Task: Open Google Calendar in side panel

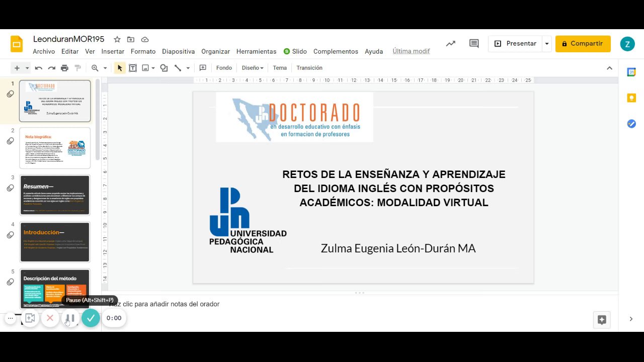Action: coord(631,72)
